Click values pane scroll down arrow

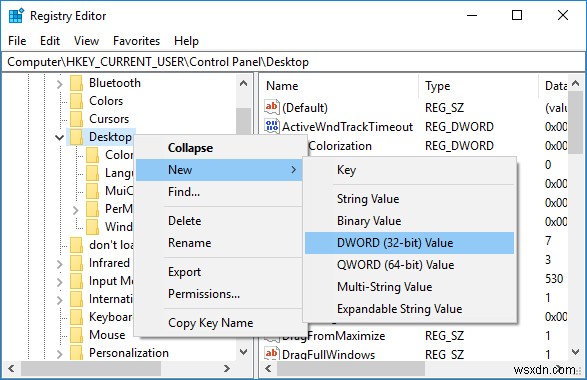pyautogui.click(x=576, y=352)
